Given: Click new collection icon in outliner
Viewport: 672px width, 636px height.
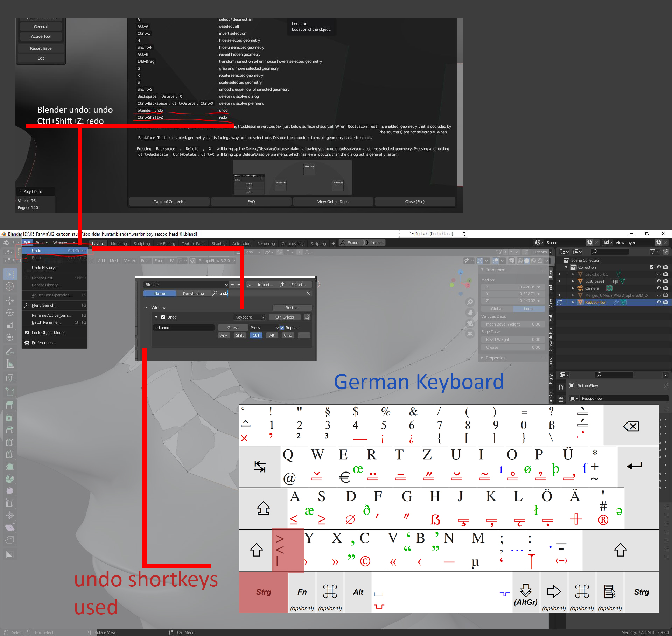Looking at the screenshot, I should pos(666,252).
